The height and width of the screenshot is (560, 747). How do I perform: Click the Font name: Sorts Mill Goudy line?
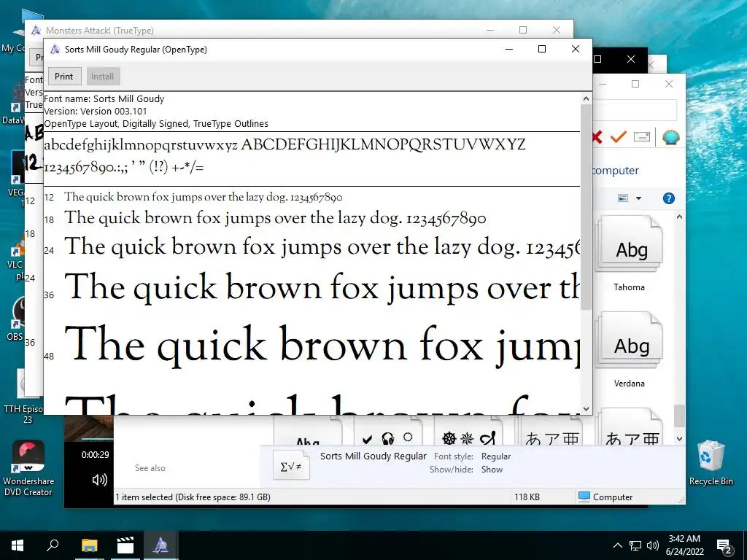tap(104, 99)
